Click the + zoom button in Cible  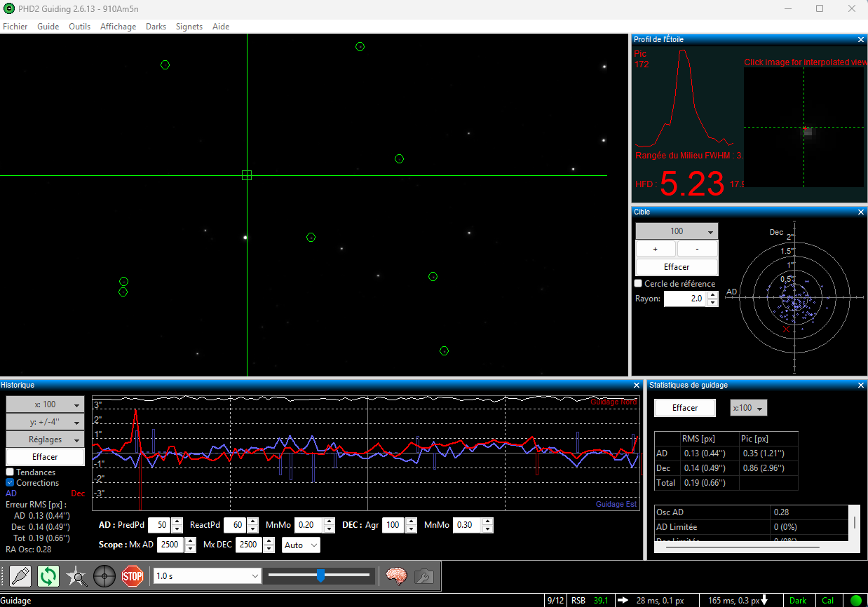point(656,249)
